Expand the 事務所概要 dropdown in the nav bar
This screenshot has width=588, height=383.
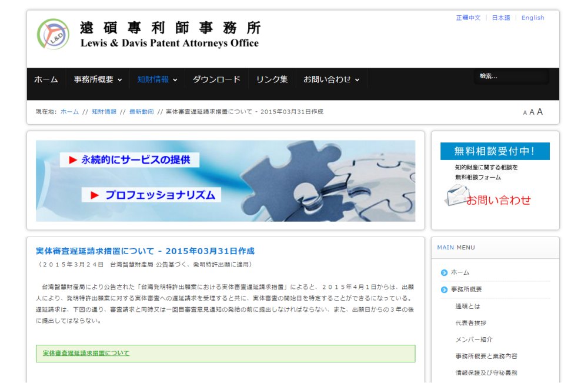point(98,79)
